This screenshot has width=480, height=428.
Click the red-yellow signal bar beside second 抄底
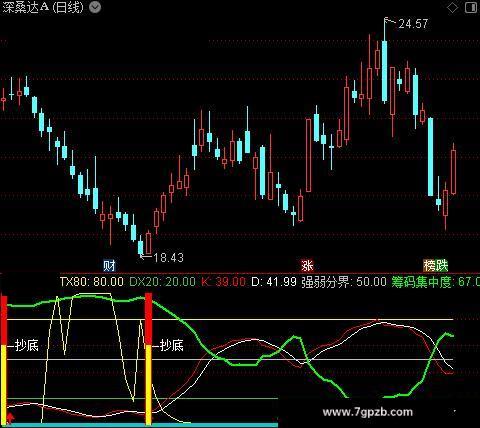pyautogui.click(x=148, y=359)
